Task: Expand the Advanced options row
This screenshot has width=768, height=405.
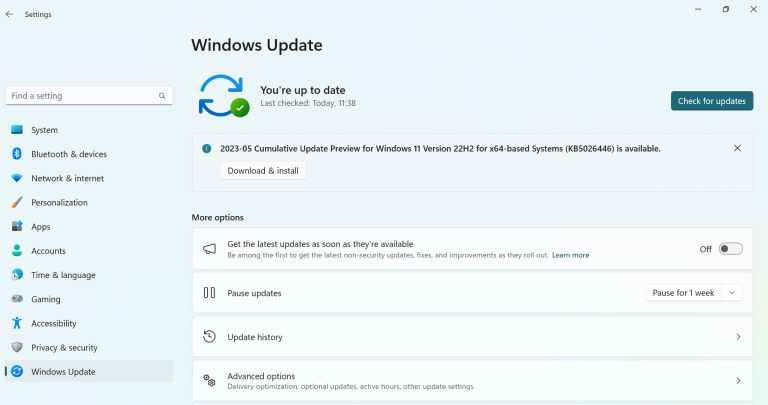Action: [472, 381]
